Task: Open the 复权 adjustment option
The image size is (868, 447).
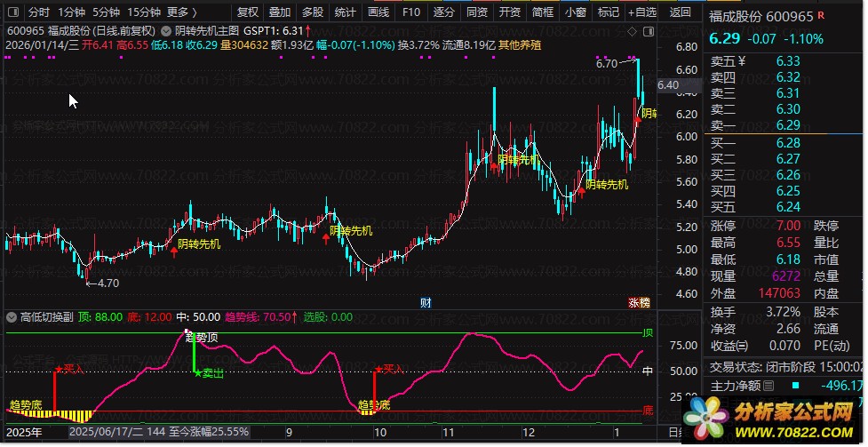Action: (248, 12)
